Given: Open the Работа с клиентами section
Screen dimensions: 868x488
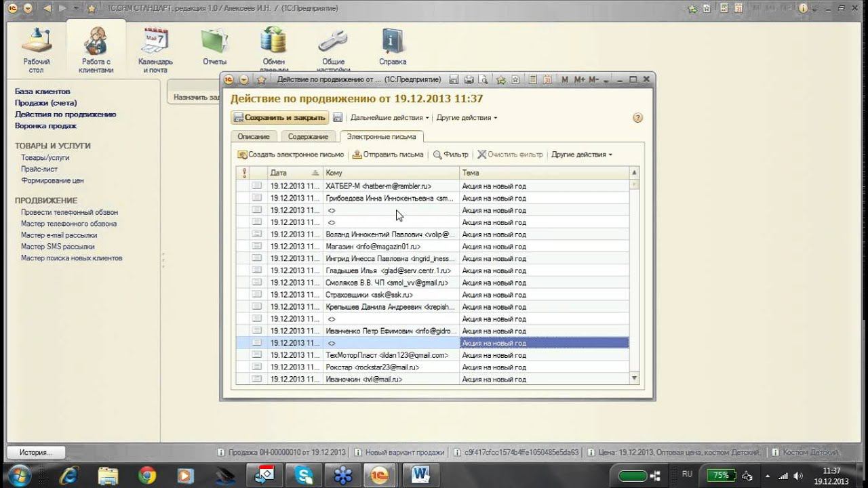Looking at the screenshot, I should click(x=96, y=50).
